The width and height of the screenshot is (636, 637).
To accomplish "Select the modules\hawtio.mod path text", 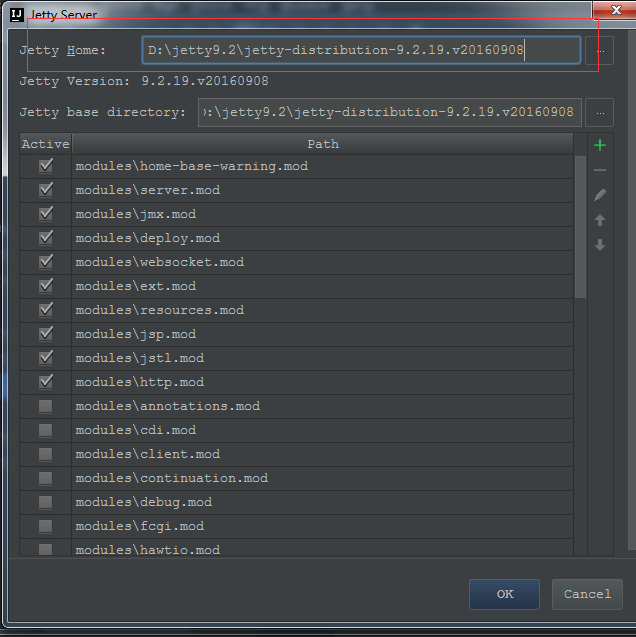I will pos(148,550).
